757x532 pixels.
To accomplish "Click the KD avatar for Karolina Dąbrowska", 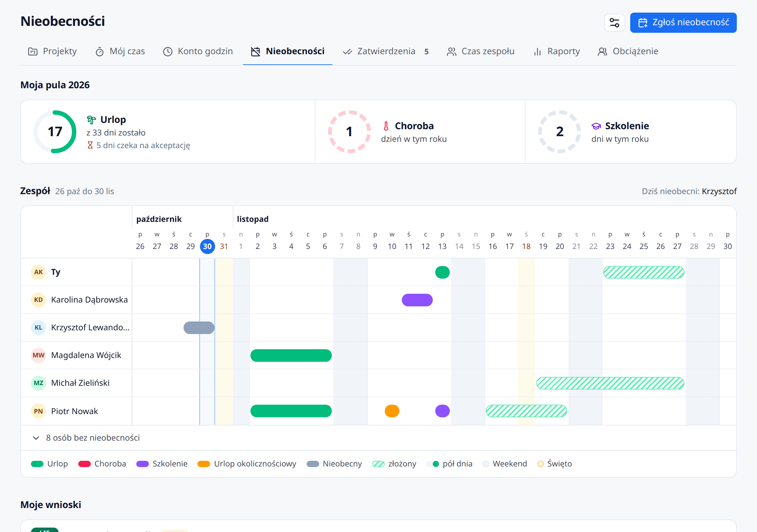I will 38,300.
